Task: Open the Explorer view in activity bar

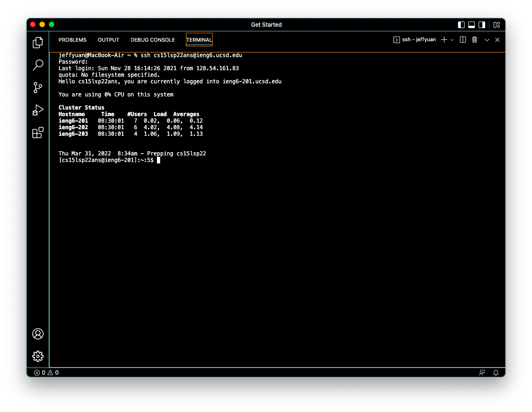Action: (x=37, y=43)
